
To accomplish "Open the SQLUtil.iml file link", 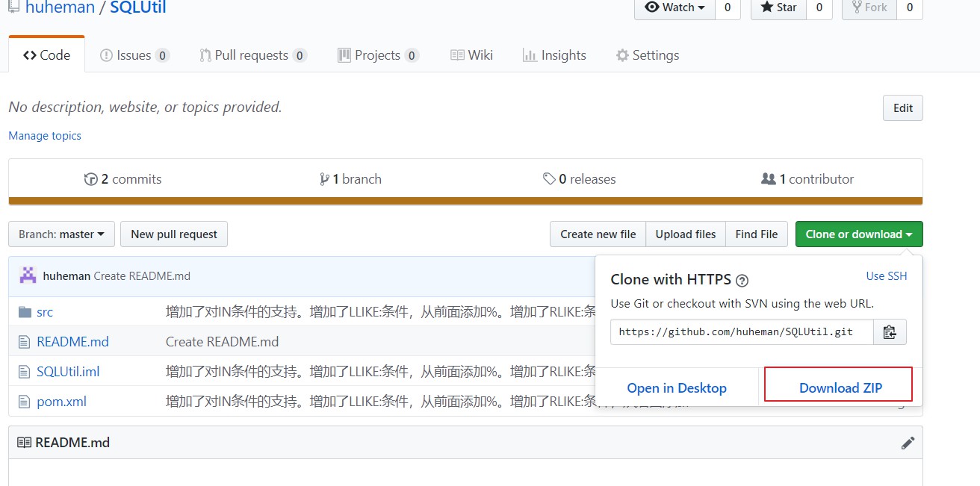I will 68,372.
